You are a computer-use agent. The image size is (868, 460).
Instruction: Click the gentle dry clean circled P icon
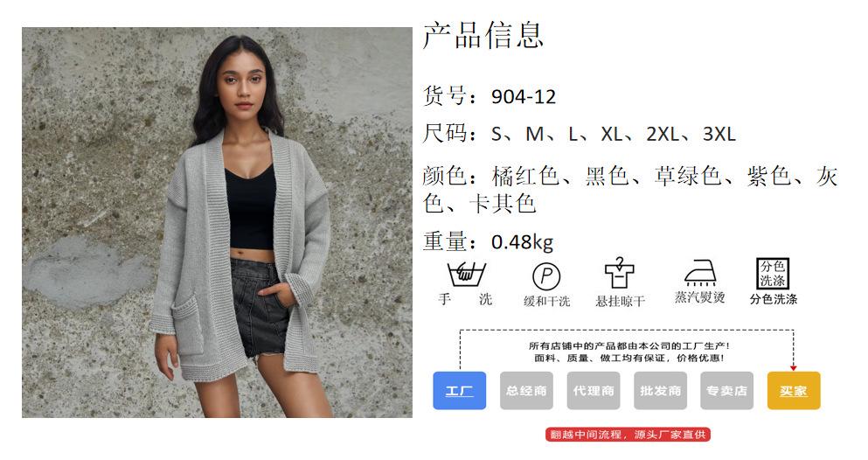click(x=545, y=275)
